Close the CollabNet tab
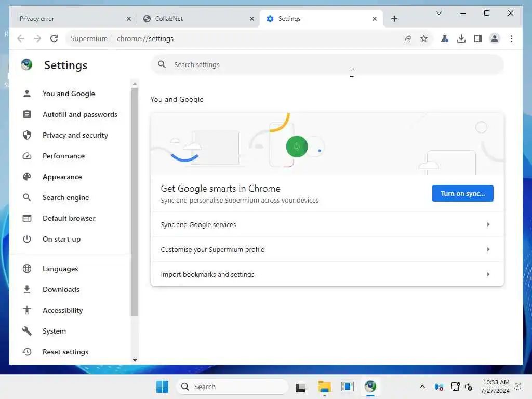The image size is (532, 399). coord(252,19)
